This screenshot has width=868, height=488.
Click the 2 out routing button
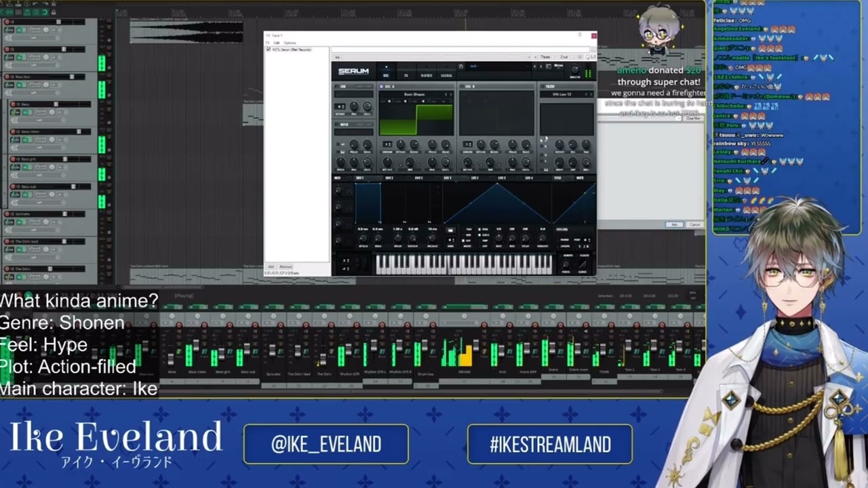(x=564, y=57)
